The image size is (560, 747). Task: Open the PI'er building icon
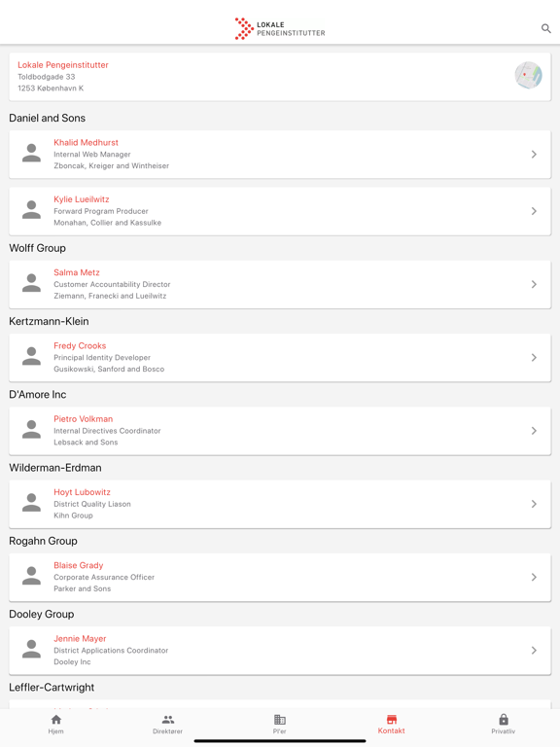coord(280,720)
